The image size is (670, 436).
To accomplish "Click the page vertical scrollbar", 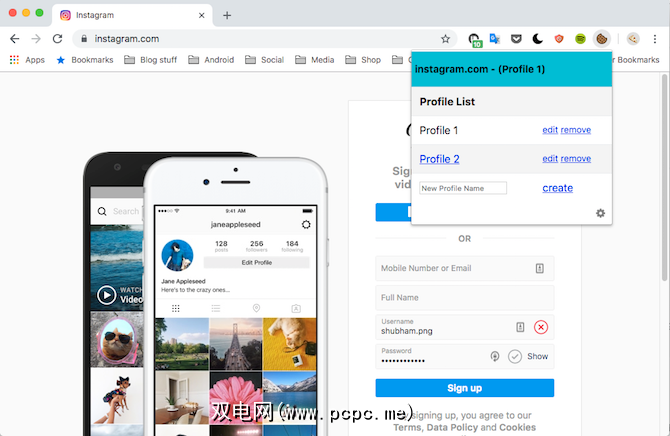I will (664, 177).
